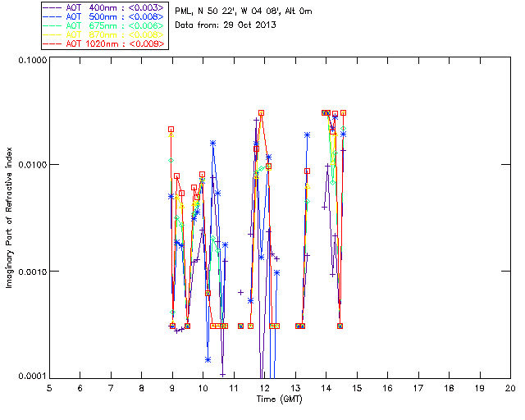
Task: Click the purple dashed line sample for 400nm
Action: [x=52, y=7]
